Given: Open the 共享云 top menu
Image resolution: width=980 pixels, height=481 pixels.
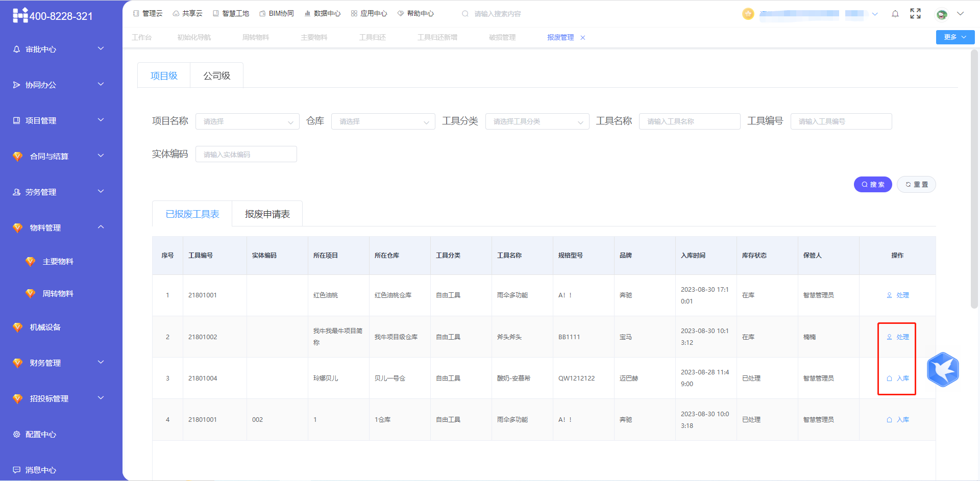Looking at the screenshot, I should click(x=187, y=14).
